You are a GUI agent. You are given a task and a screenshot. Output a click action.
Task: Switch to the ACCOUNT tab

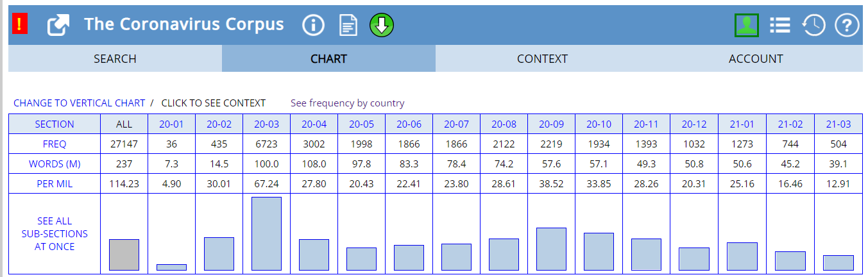756,58
